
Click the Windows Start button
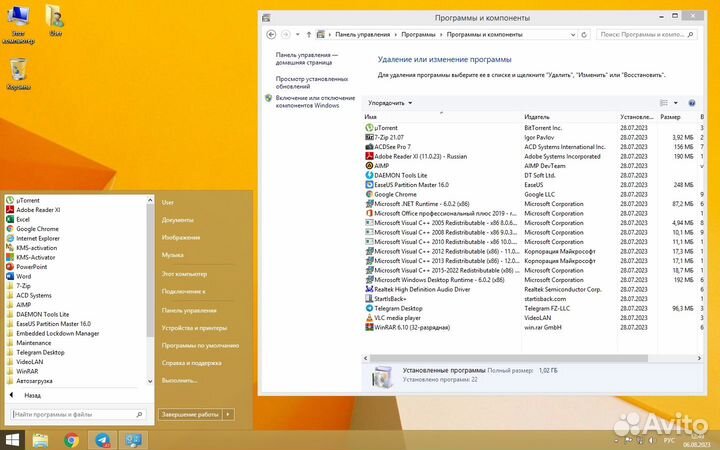(x=12, y=440)
